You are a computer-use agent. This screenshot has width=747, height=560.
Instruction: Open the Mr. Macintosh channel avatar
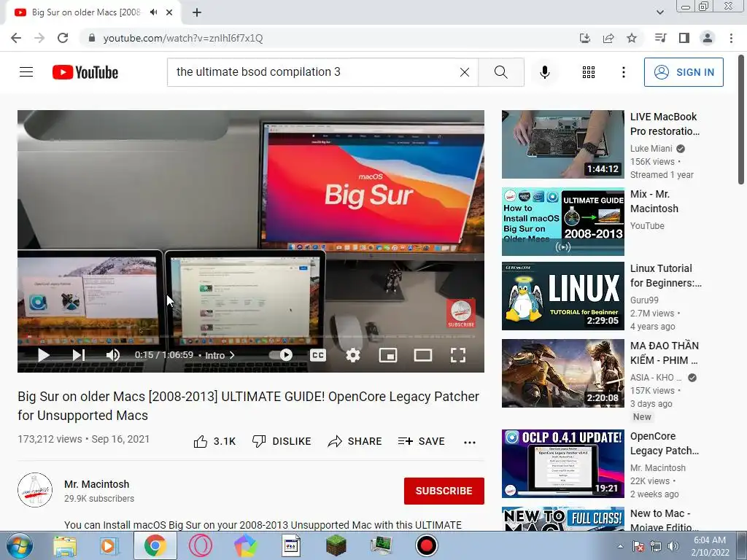(35, 490)
